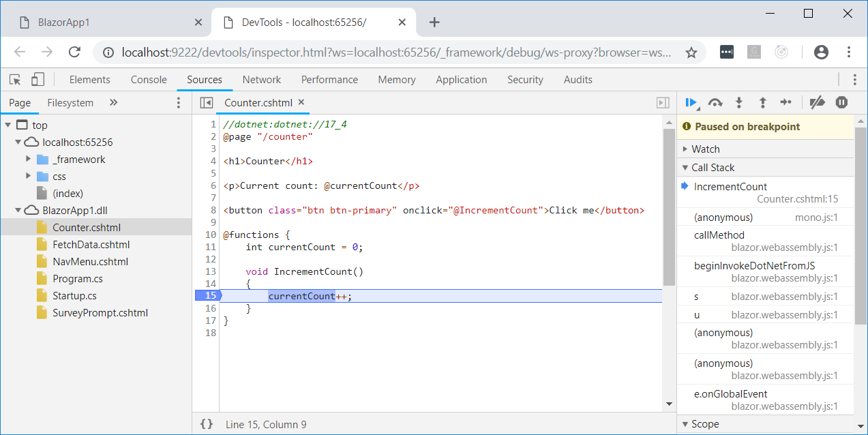Click the Step out of current function icon

(x=762, y=102)
